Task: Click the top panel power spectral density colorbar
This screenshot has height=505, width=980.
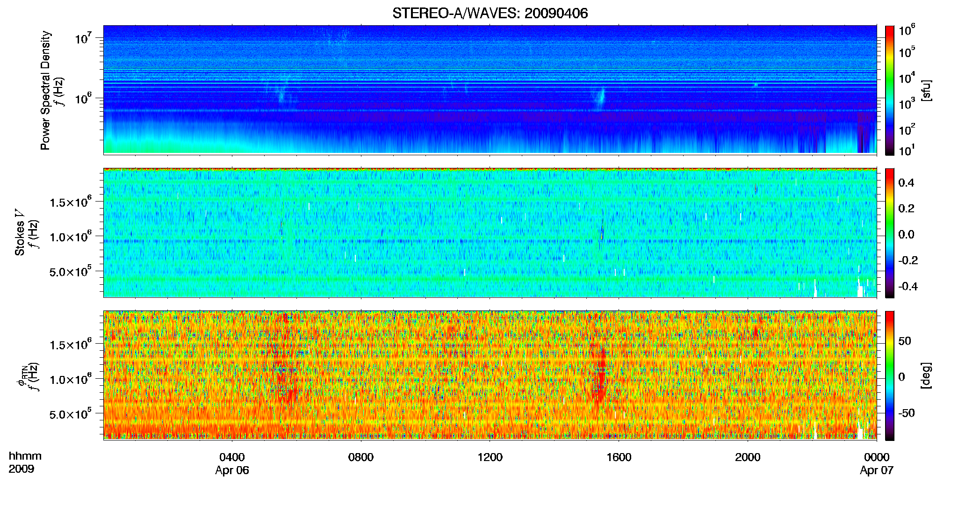Action: [890, 90]
